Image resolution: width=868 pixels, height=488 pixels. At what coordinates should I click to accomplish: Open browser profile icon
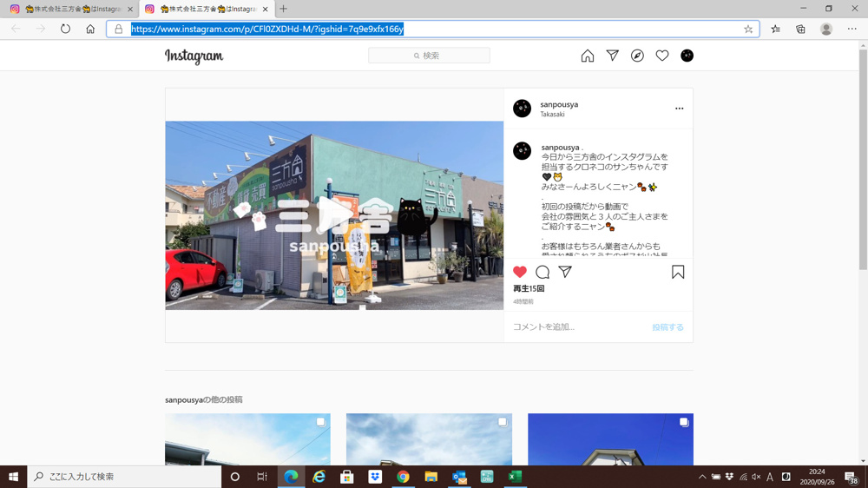tap(826, 29)
